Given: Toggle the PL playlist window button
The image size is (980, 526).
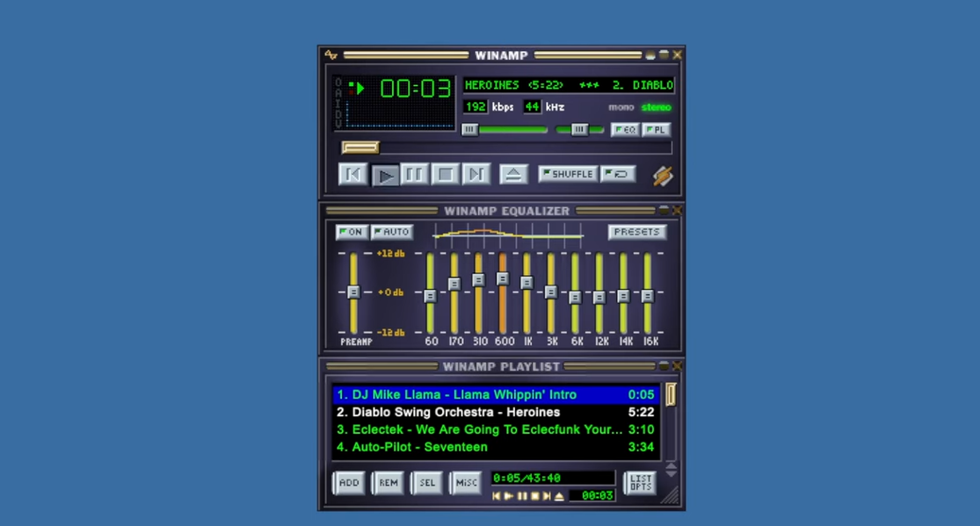Looking at the screenshot, I should 656,129.
